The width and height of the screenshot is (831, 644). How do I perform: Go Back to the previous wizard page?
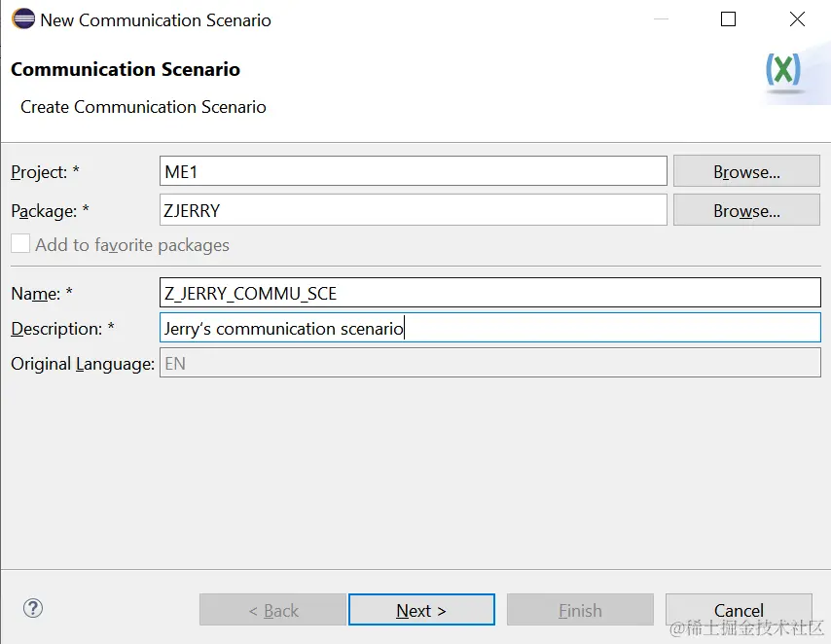click(273, 610)
